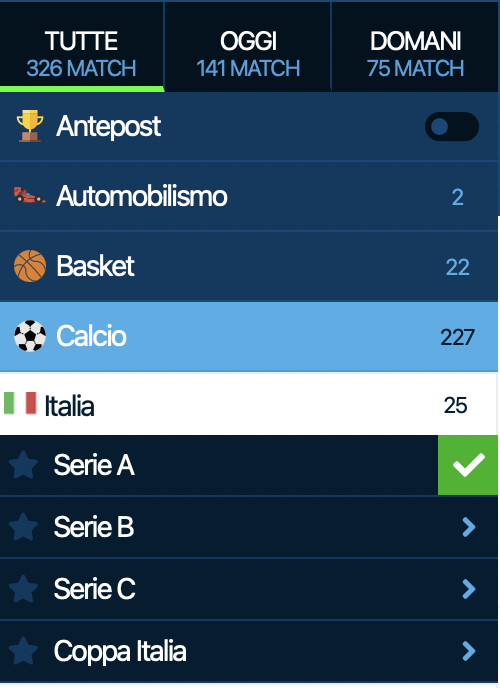Click the Automobilismo race car icon
500x688 pixels.
(29, 196)
